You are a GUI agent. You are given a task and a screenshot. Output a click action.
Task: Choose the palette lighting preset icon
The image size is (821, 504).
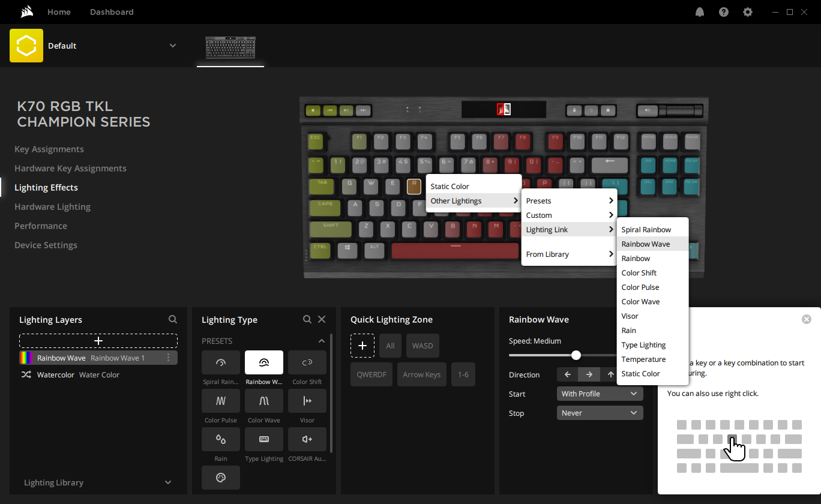pos(221,478)
